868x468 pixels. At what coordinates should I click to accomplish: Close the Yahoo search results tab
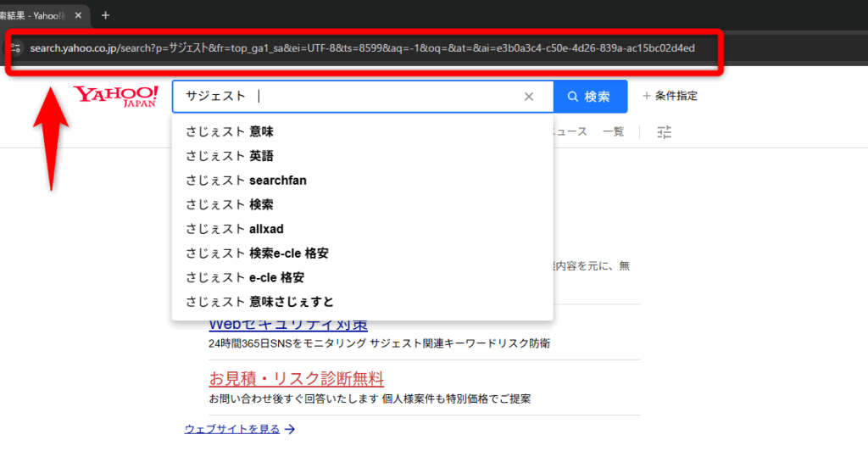pyautogui.click(x=78, y=15)
